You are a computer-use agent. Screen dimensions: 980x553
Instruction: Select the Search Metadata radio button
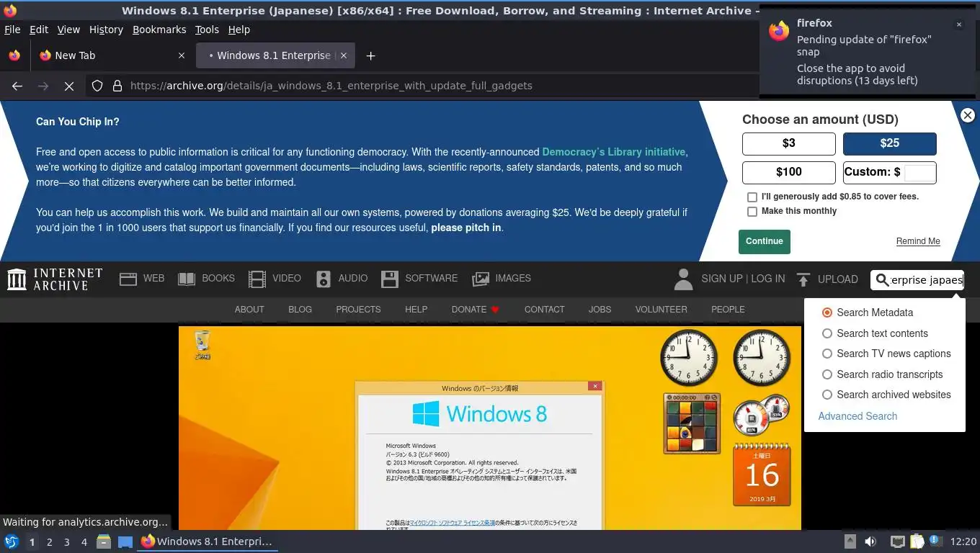pos(827,313)
